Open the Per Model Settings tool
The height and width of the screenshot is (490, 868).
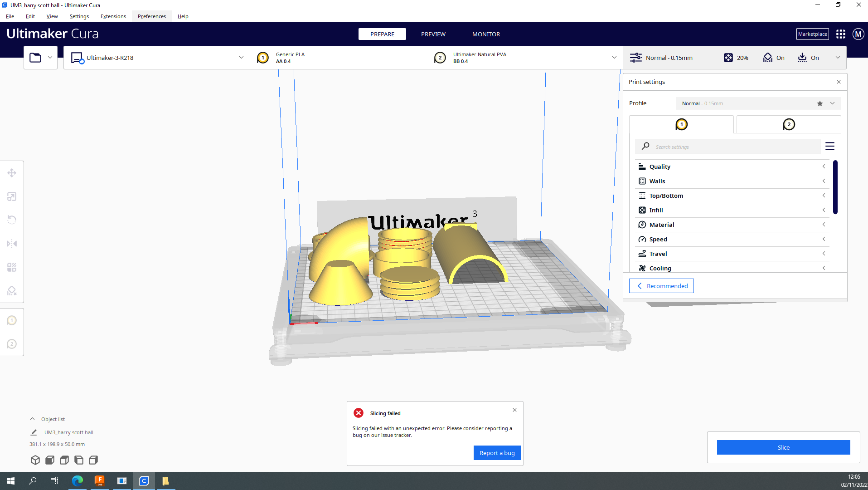pyautogui.click(x=12, y=267)
